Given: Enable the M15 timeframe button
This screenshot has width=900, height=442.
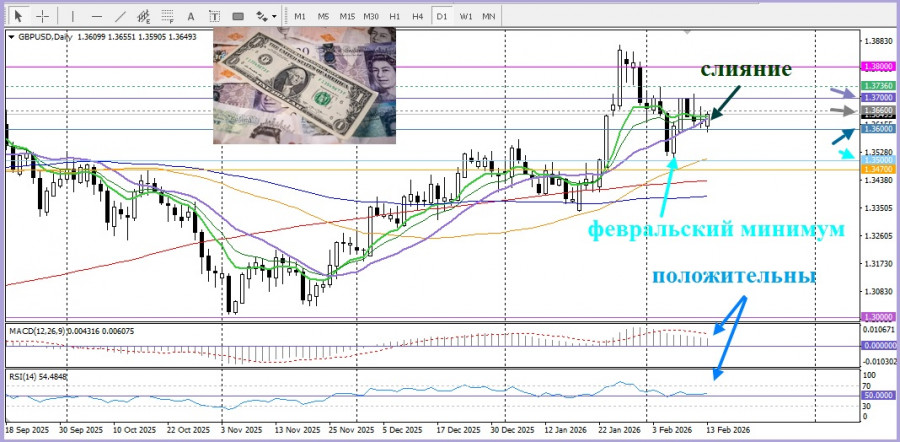Looking at the screenshot, I should pyautogui.click(x=347, y=16).
